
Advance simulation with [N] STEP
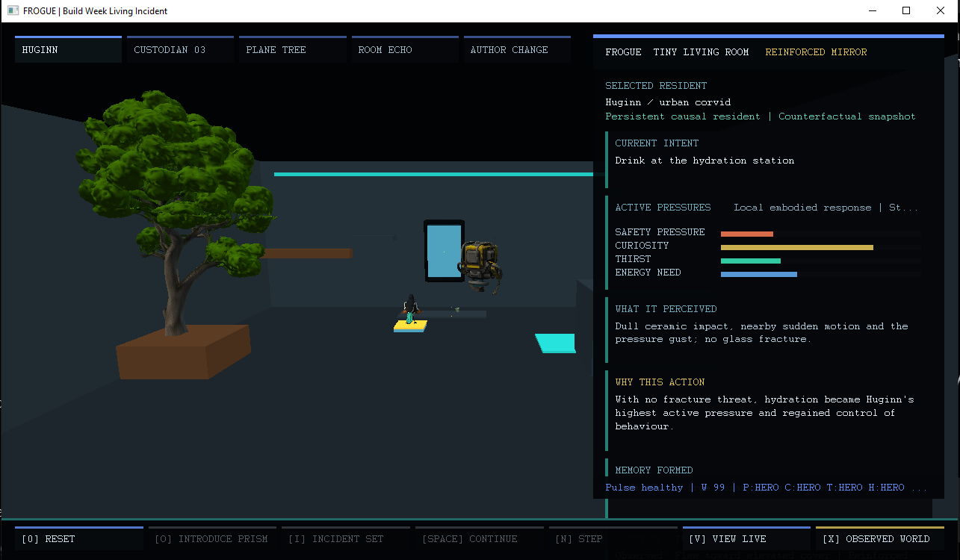(x=613, y=538)
